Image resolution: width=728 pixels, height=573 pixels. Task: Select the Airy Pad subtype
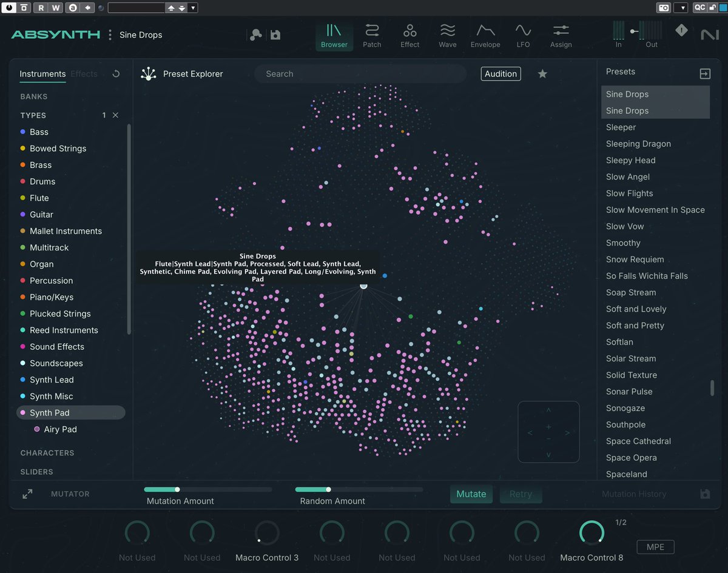(x=60, y=429)
